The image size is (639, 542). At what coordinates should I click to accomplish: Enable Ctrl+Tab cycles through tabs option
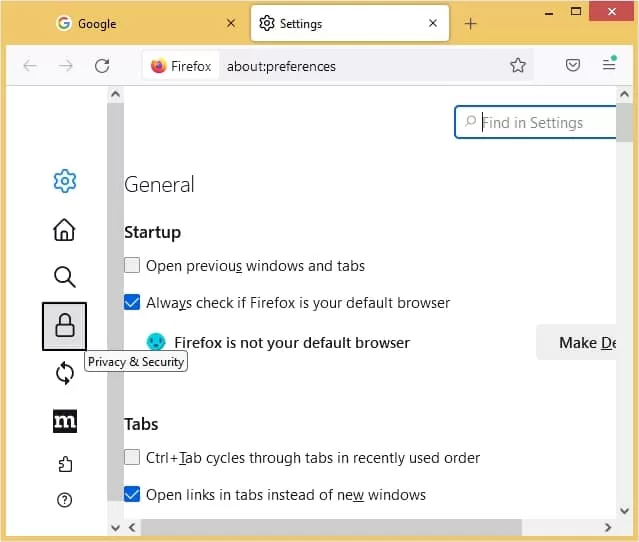point(132,457)
